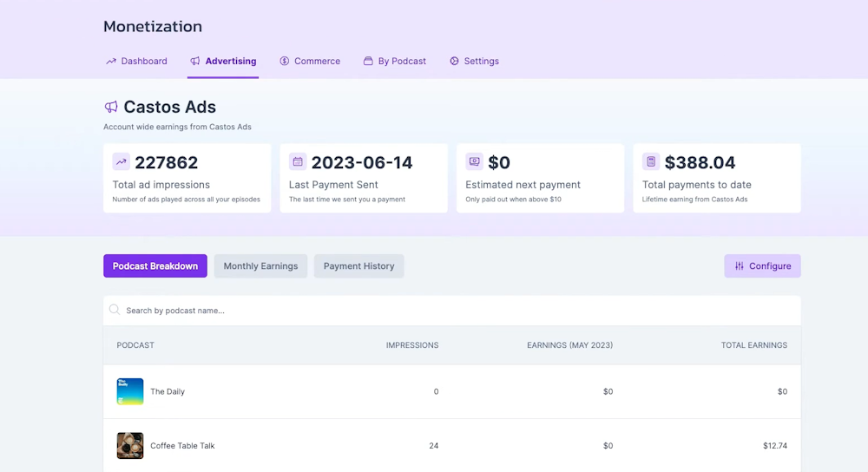Click the Total ad impressions trend icon

122,161
